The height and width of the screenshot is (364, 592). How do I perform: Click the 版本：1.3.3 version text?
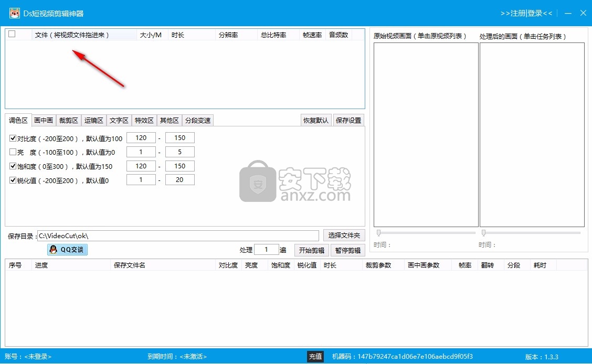pos(542,357)
